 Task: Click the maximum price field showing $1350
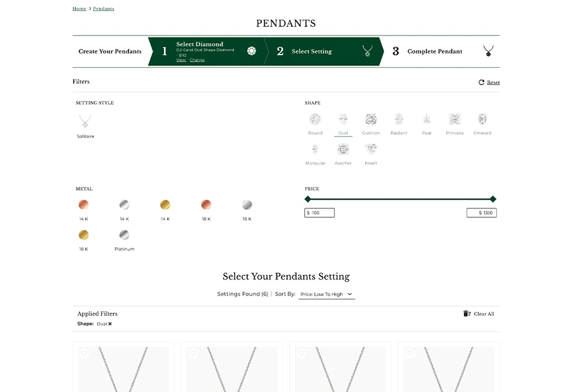(x=482, y=213)
